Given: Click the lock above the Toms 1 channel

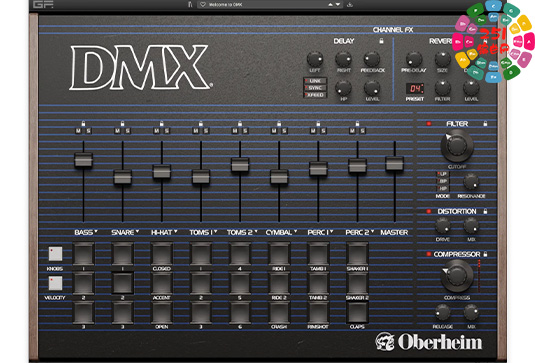Looking at the screenshot, I should [201, 124].
